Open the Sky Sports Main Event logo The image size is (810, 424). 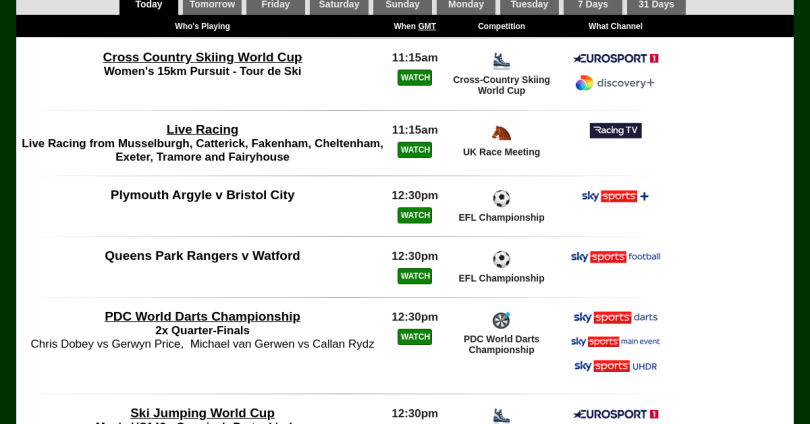point(615,342)
